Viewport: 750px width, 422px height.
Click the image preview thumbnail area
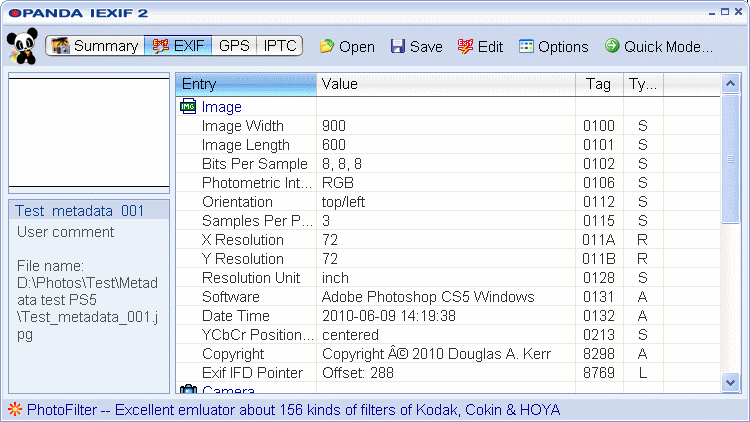tap(89, 133)
